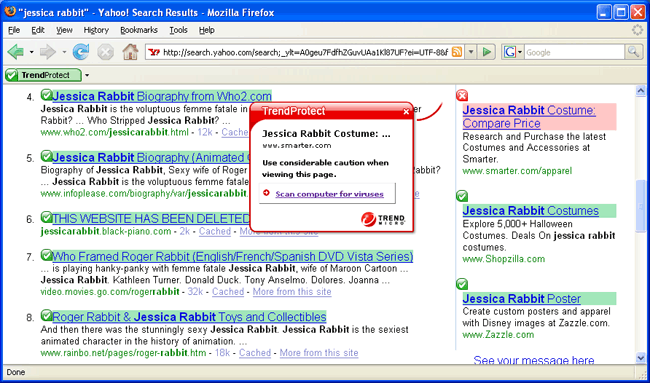
Task: Click Cached link for rainbo.net result
Action: pyautogui.click(x=255, y=353)
